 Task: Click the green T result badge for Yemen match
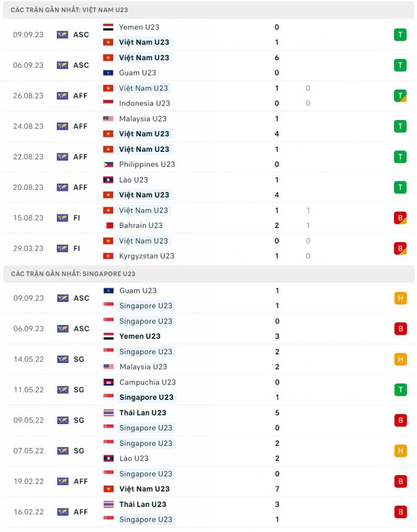point(400,35)
